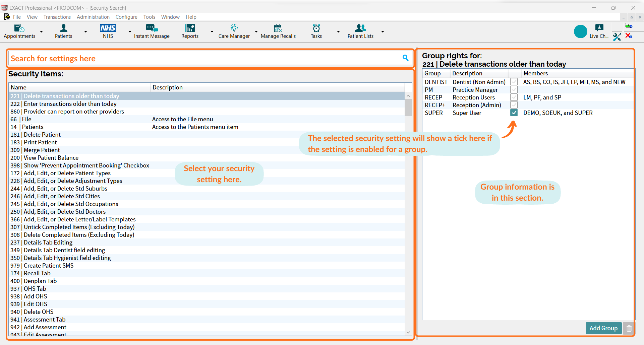This screenshot has width=644, height=345.
Task: Click the magnifier search icon
Action: pos(406,58)
